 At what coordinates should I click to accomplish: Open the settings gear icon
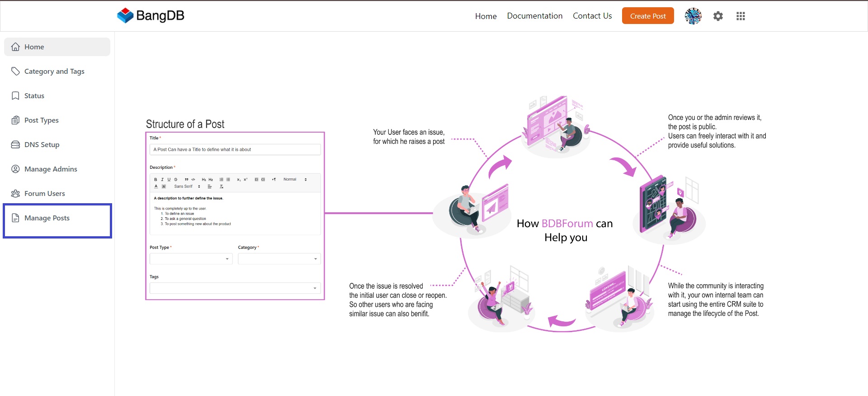[x=718, y=16]
